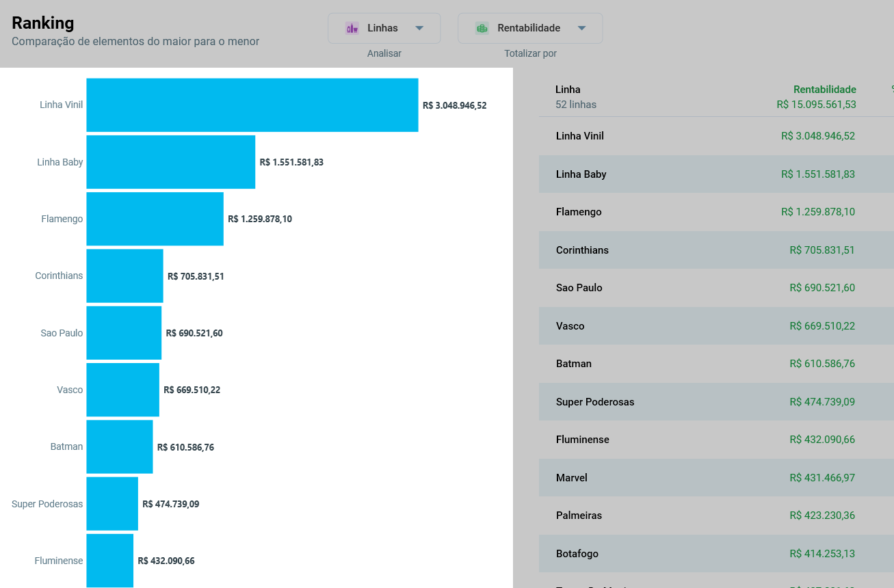894x588 pixels.
Task: Click the Batman chart axis label
Action: coord(66,446)
